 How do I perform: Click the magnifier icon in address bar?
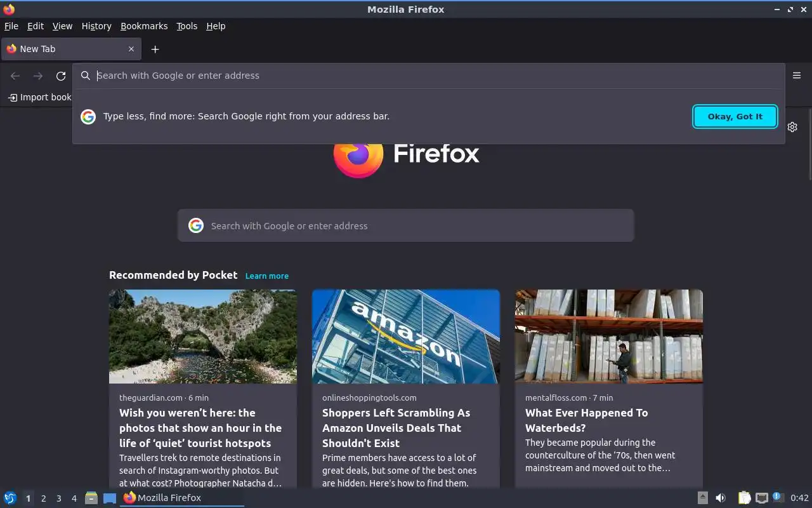point(86,76)
